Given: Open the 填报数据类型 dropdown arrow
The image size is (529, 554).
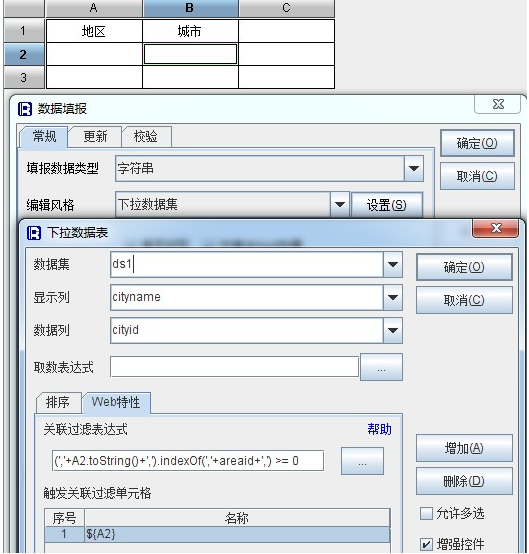Looking at the screenshot, I should 414,169.
